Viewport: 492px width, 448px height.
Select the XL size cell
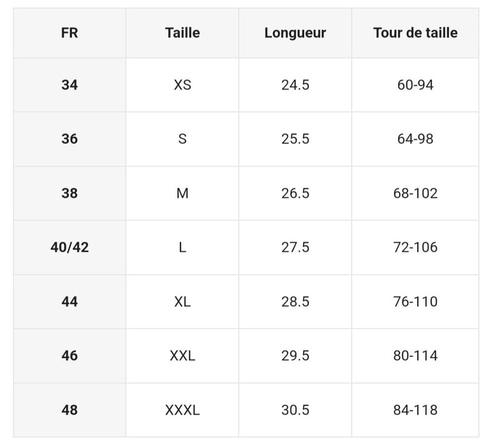[182, 301]
